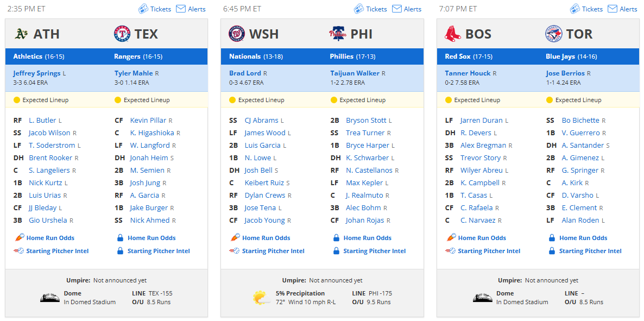
Task: Open Taijuan Walker's player page
Action: click(355, 73)
